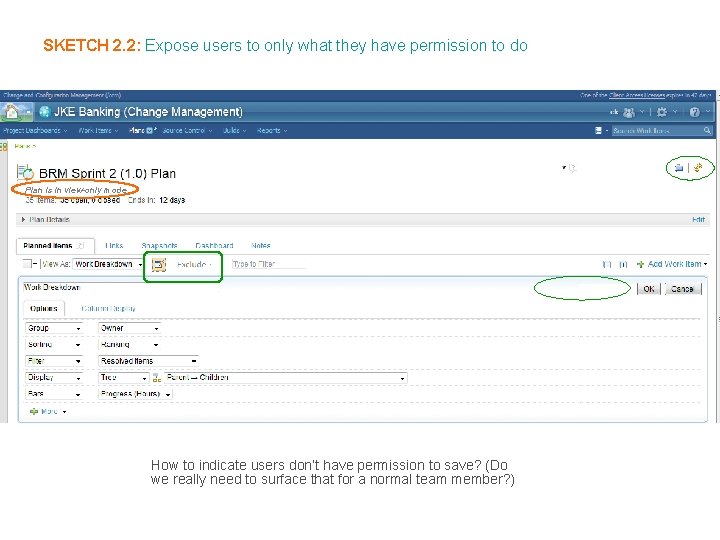720x540 pixels.
Task: Switch to the Snapshots tab
Action: 159,246
